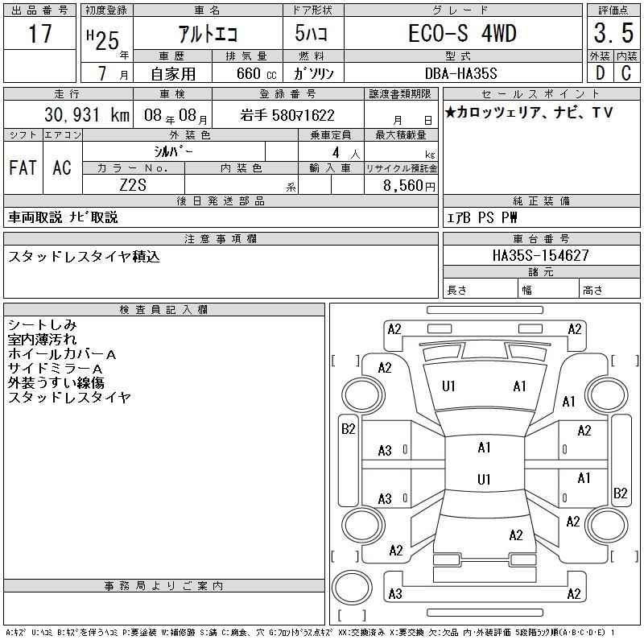Select later-shipped parts 車両取説 ナビ取説
The width and height of the screenshot is (644, 644).
click(63, 217)
